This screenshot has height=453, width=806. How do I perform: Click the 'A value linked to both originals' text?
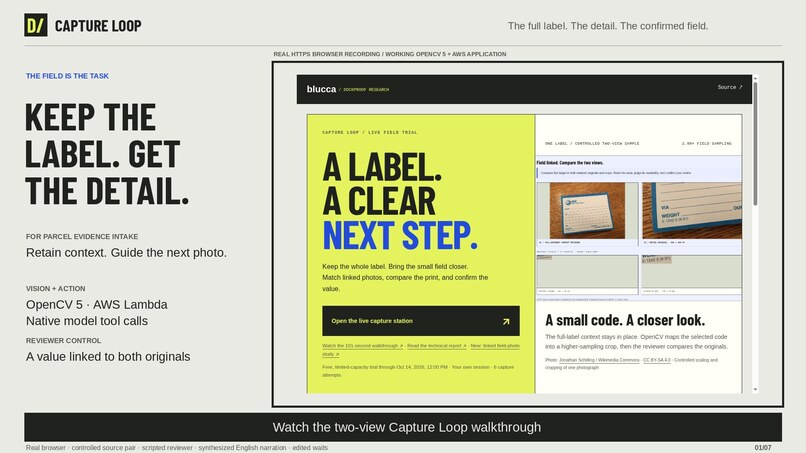tap(108, 356)
